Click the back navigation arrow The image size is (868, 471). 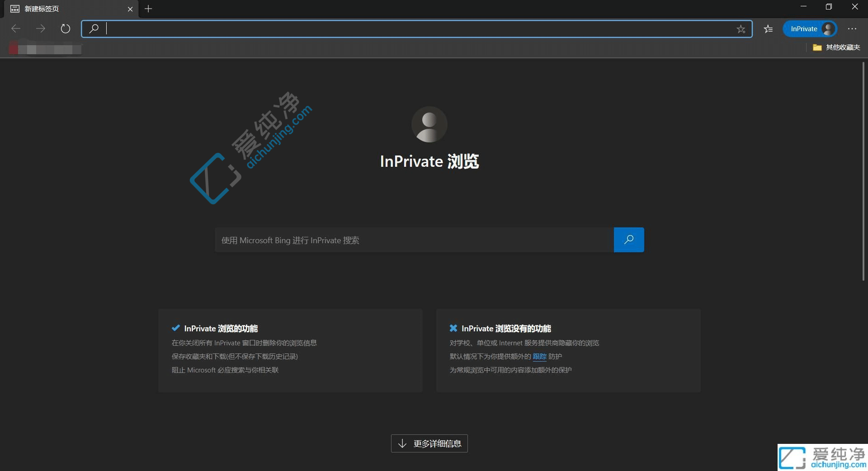[x=16, y=28]
